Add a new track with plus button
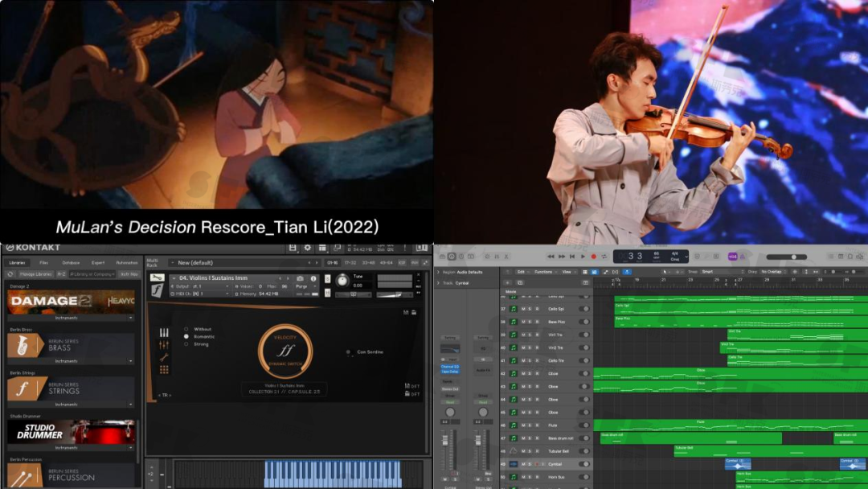This screenshot has width=868, height=489. click(x=507, y=282)
